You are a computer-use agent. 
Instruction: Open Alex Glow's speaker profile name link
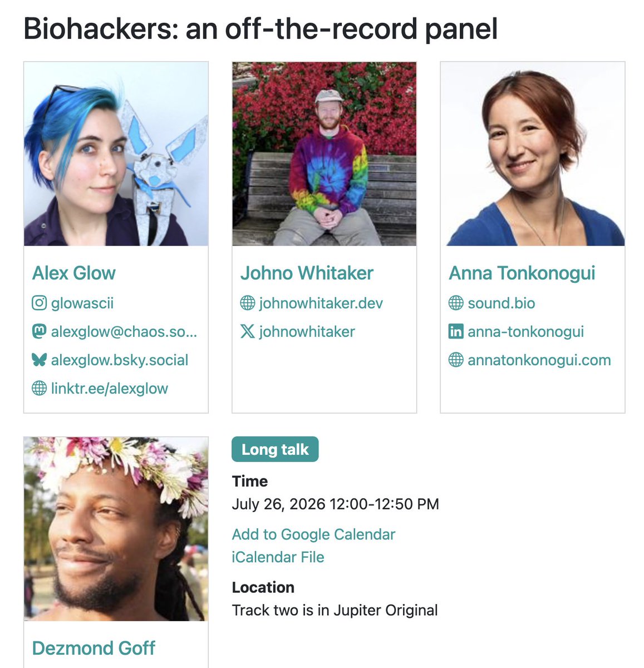(74, 273)
